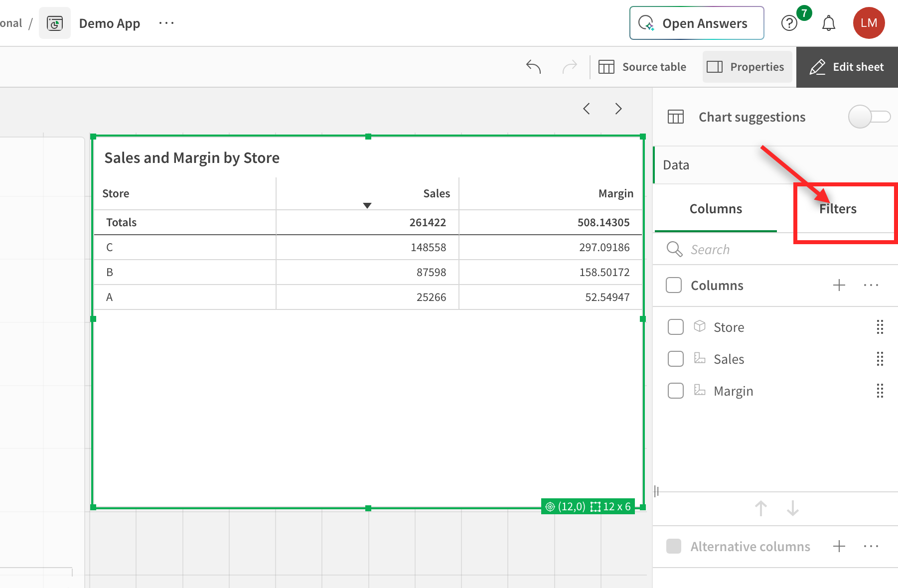Screen dimensions: 898x588
Task: Open the notifications bell
Action: pos(829,23)
